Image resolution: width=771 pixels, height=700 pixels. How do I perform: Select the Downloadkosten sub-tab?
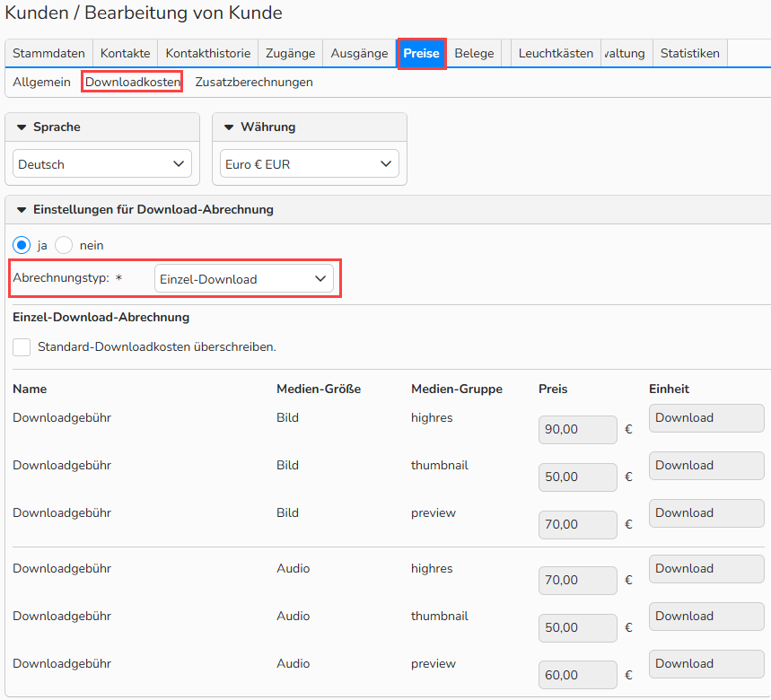point(132,82)
